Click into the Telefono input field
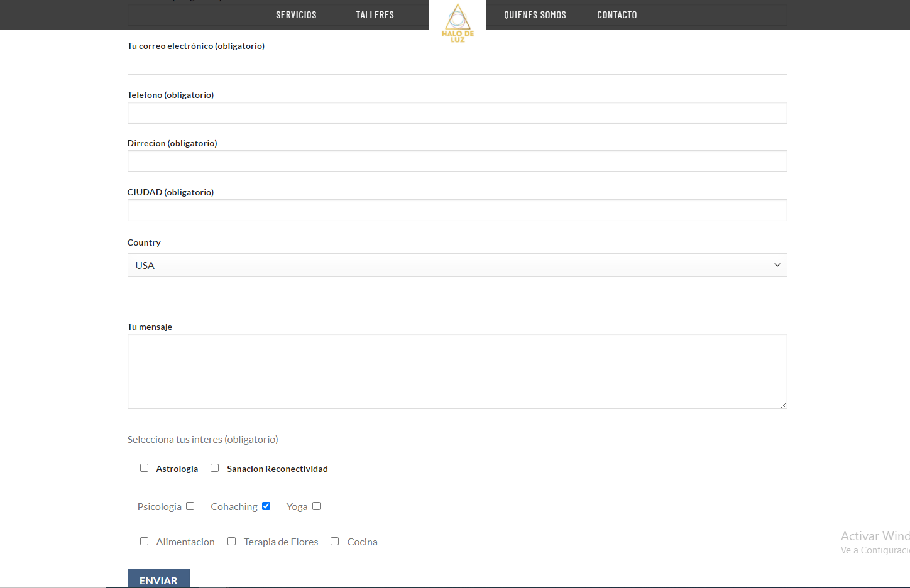Viewport: 910px width, 588px height. pyautogui.click(x=457, y=113)
